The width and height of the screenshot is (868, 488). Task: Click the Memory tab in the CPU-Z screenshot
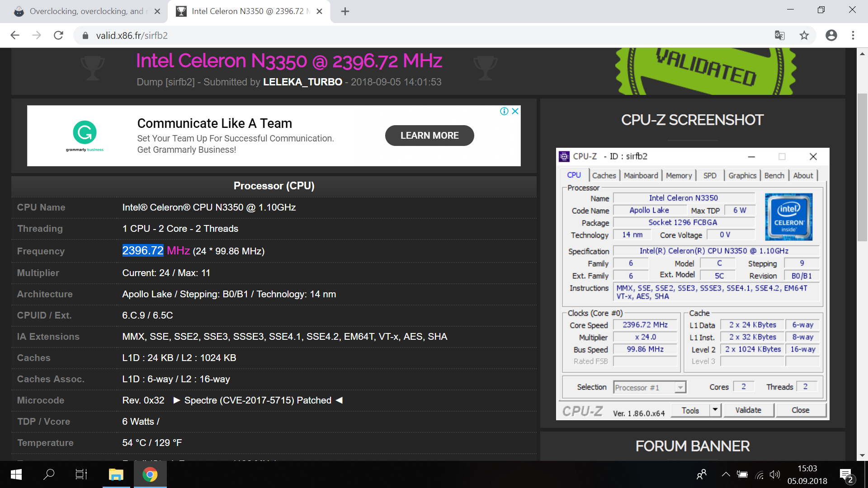(x=679, y=175)
